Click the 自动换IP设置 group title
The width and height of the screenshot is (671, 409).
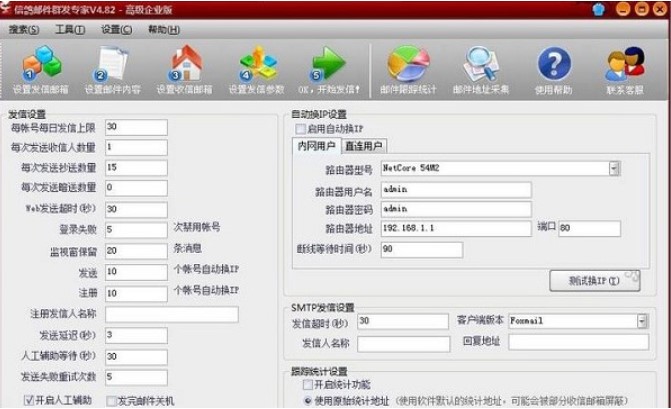(x=319, y=115)
